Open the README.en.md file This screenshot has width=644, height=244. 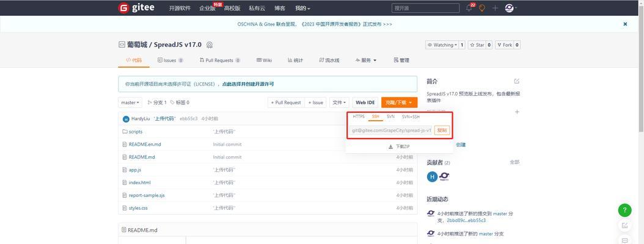click(145, 145)
